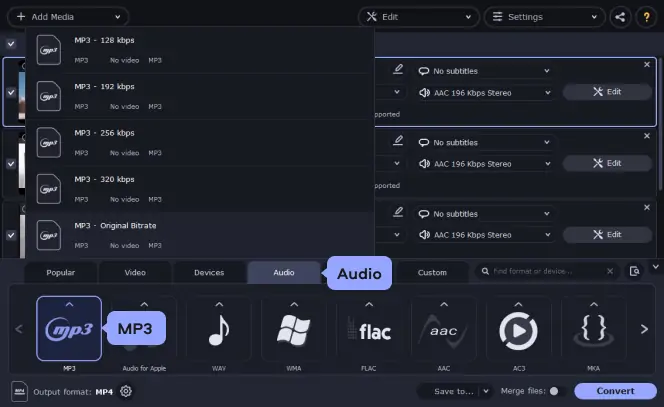Open the share icon in top bar

coord(620,17)
